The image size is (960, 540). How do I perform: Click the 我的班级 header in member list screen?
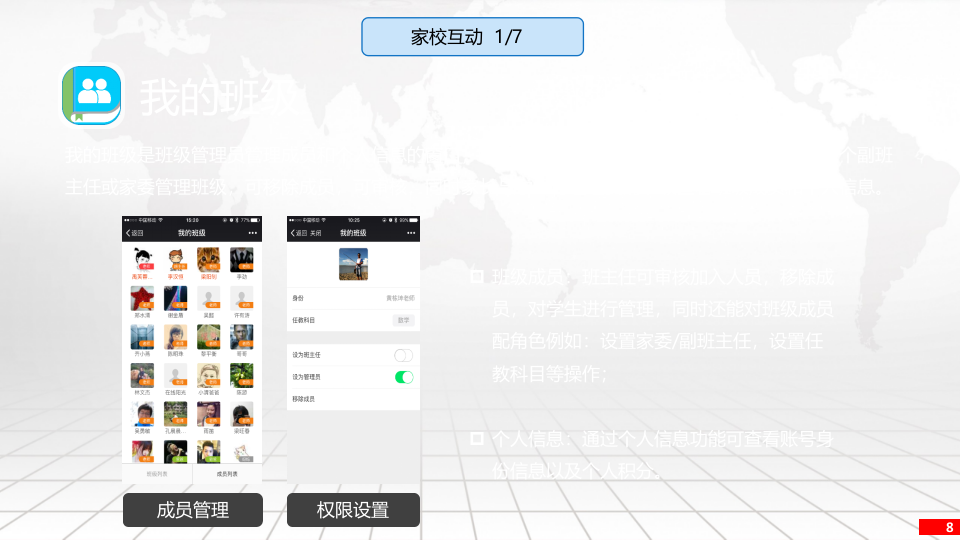[x=192, y=233]
